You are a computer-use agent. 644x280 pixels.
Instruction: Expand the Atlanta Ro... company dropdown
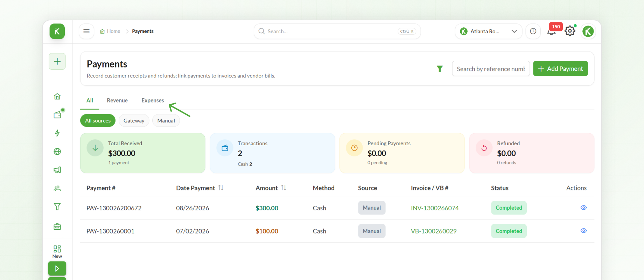coord(489,31)
